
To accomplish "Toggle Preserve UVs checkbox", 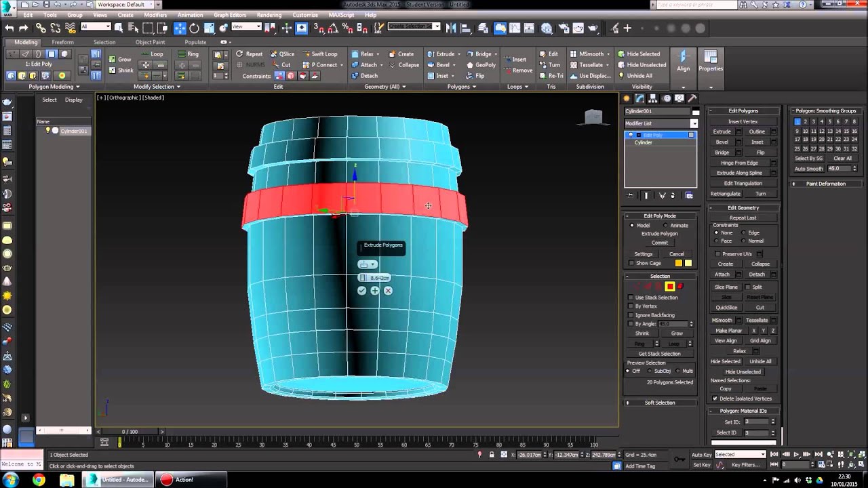I will (718, 254).
